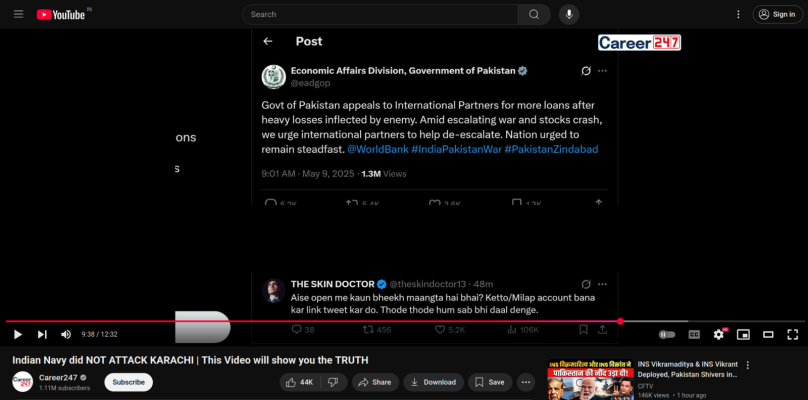
Task: Start voice search with the microphone icon
Action: pos(569,14)
